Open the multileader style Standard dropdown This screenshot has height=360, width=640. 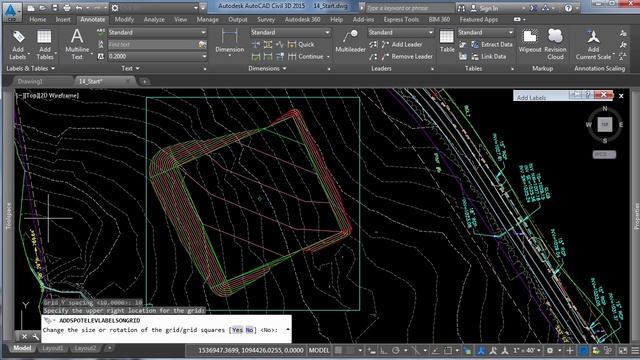click(x=401, y=32)
